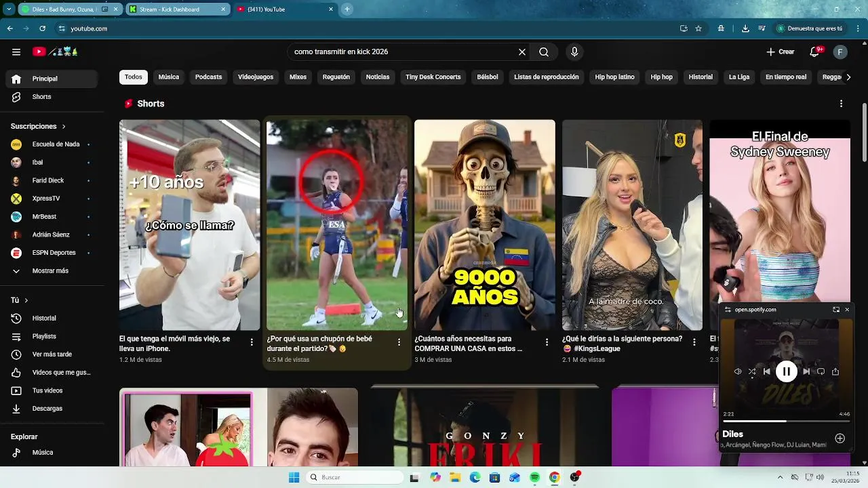Open Ibai subscription channel

click(50, 163)
